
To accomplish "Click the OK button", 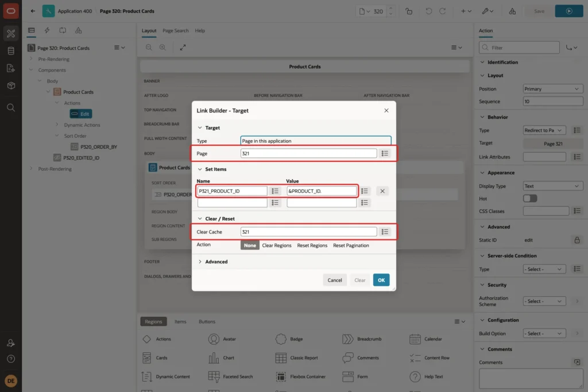I will (381, 280).
